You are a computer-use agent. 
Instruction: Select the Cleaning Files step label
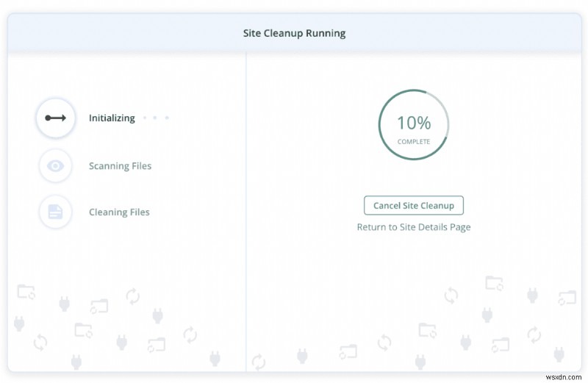pos(119,212)
